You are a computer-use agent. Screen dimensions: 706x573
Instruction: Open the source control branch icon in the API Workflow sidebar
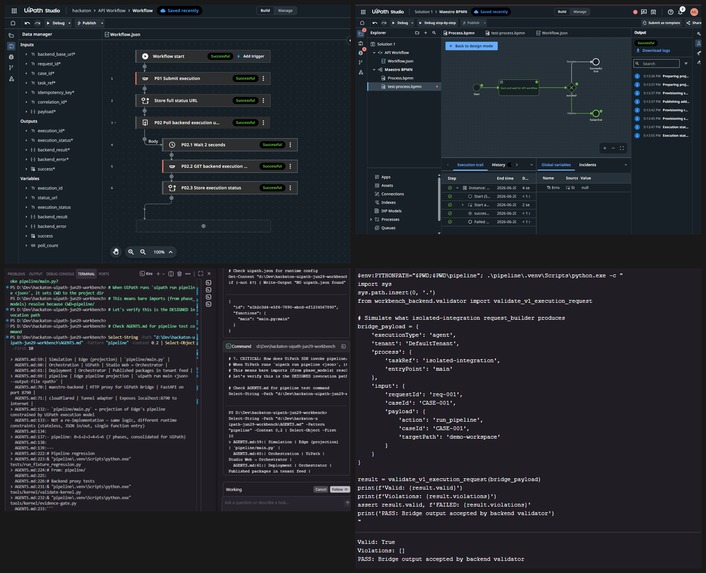tap(11, 68)
